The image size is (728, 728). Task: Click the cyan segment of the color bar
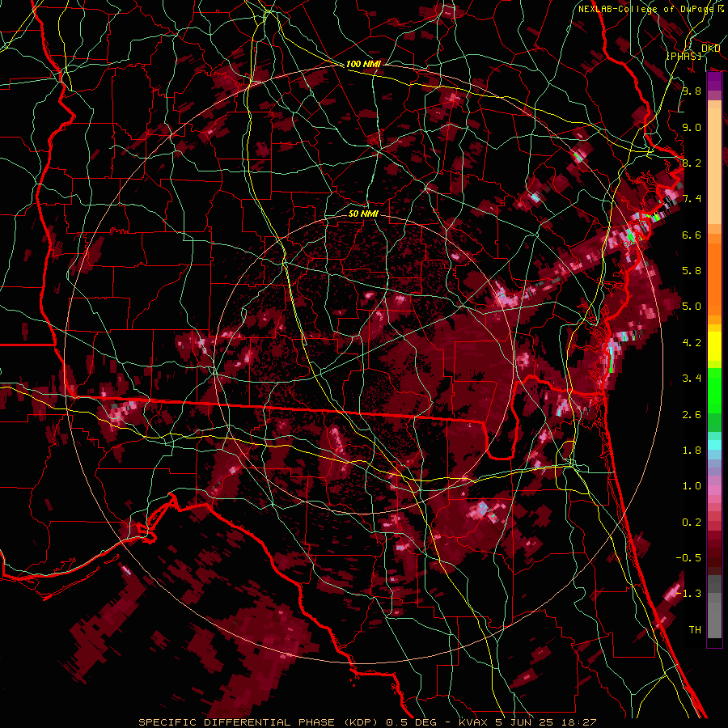714,445
